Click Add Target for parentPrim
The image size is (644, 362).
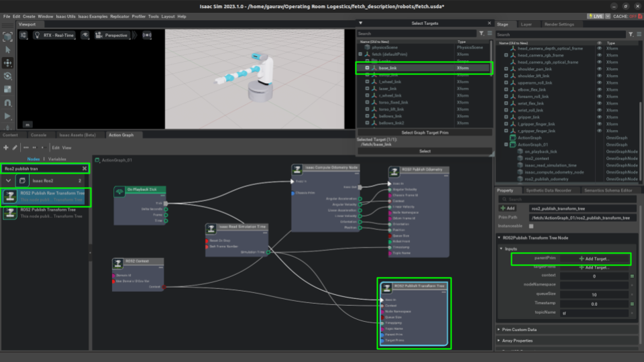point(594,259)
